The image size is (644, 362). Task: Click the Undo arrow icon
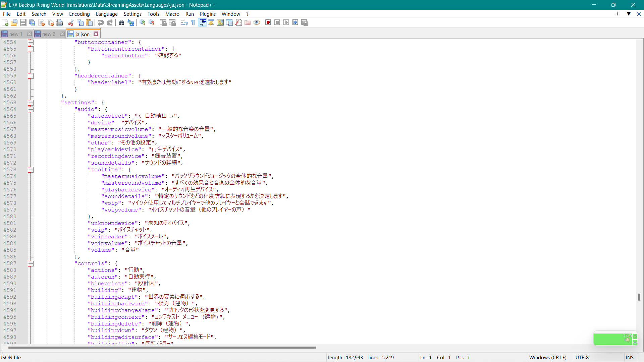[101, 22]
